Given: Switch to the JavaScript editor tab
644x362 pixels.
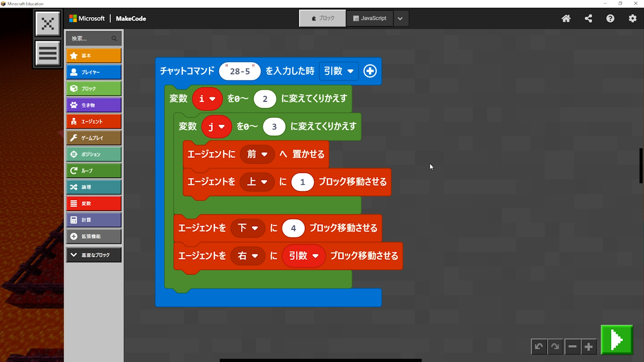Looking at the screenshot, I should click(369, 18).
